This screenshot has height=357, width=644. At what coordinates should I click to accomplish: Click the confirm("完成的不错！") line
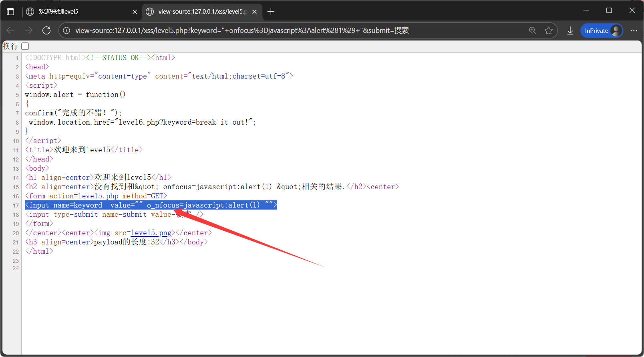73,113
